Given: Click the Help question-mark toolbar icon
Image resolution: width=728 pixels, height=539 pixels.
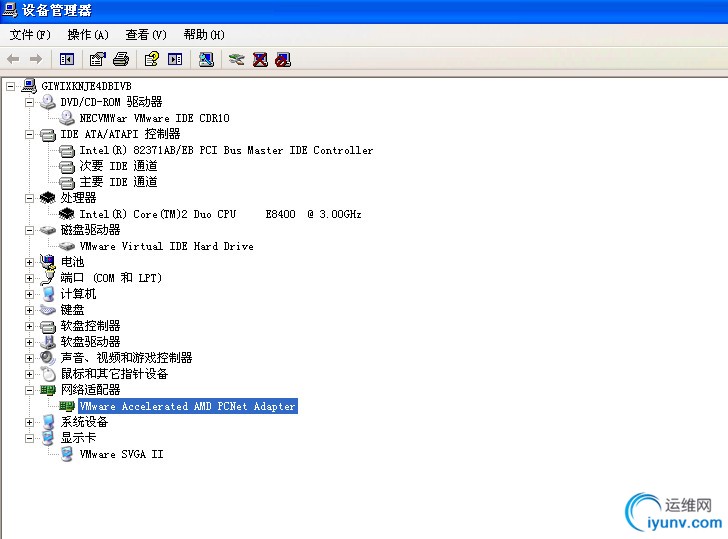Looking at the screenshot, I should point(152,59).
